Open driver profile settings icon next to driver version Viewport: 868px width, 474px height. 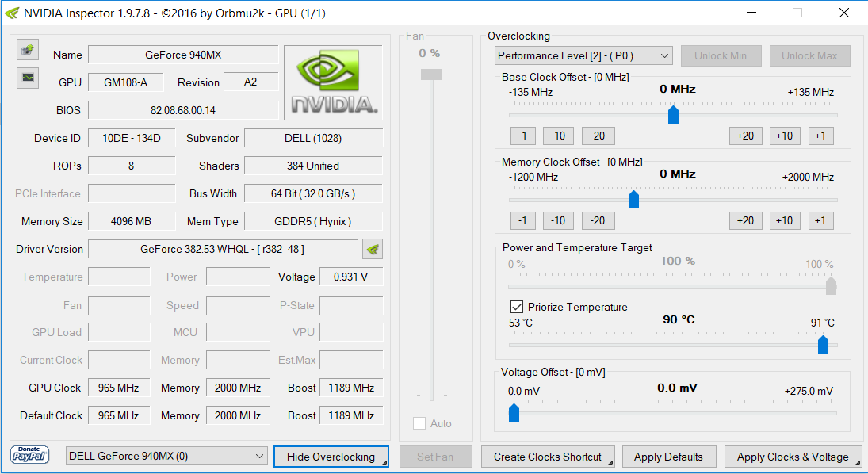click(373, 249)
